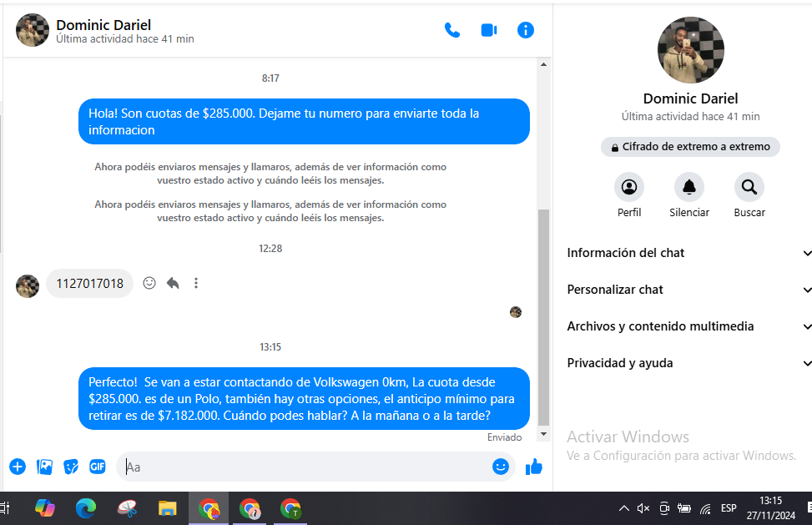Attach a photo using the image icon

(44, 467)
